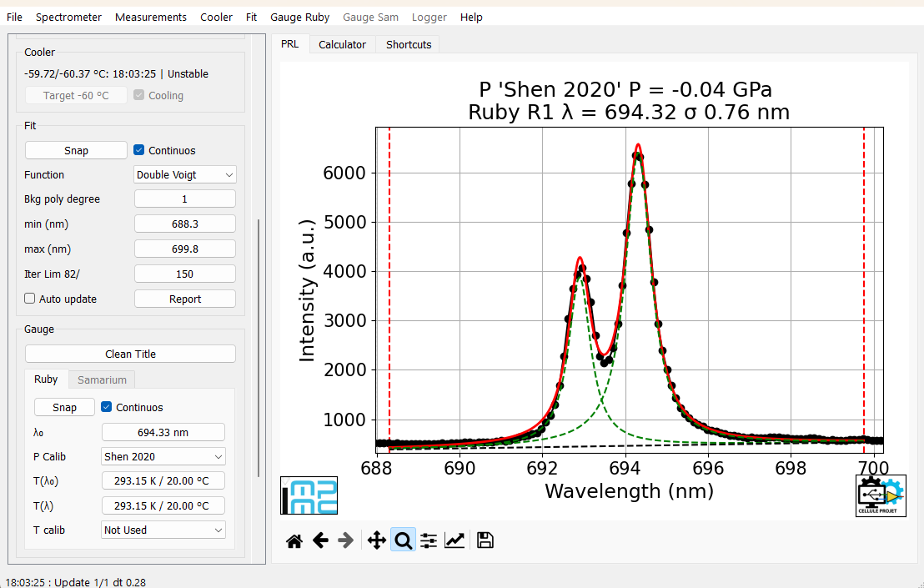
Task: Click the Bkg poly degree field
Action: coord(185,199)
